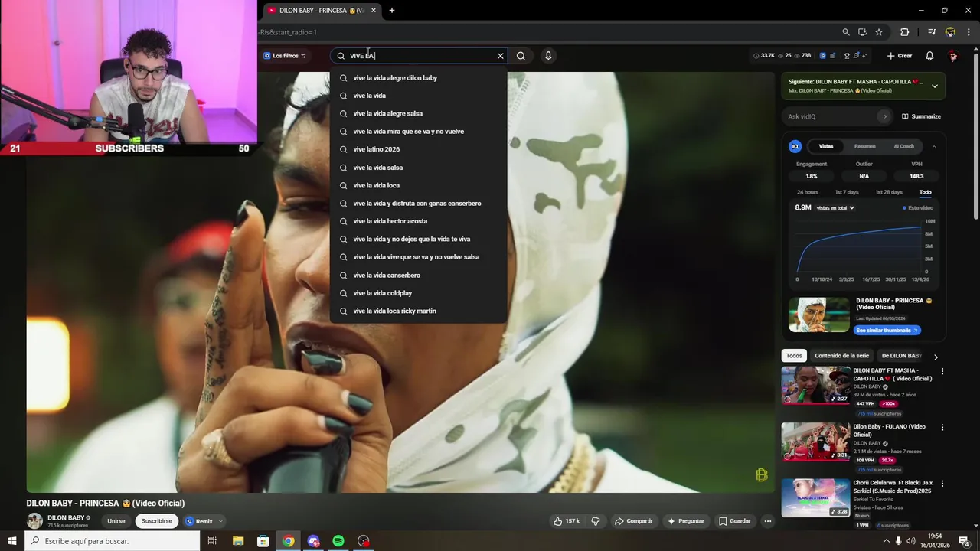
Task: Select the 1st 7 days range
Action: click(x=846, y=192)
